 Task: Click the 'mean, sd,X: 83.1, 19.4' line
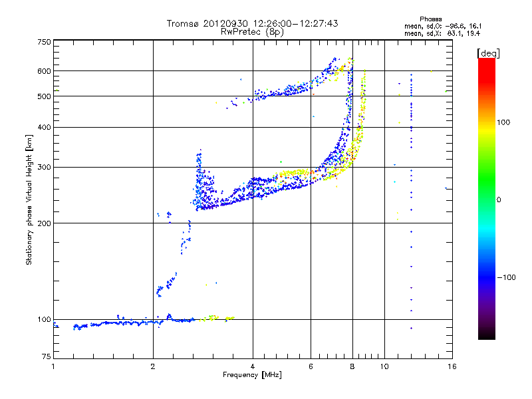442,33
